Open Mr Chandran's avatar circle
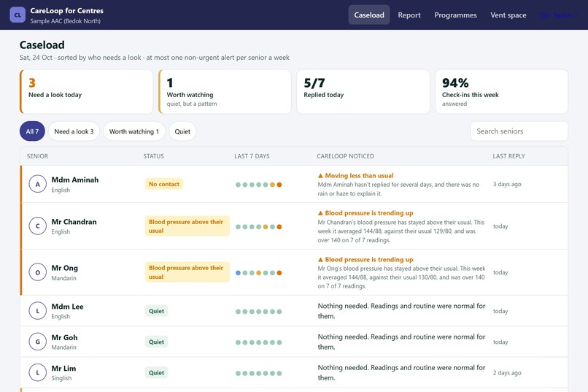Viewport: 588px width, 392px height. pyautogui.click(x=37, y=226)
